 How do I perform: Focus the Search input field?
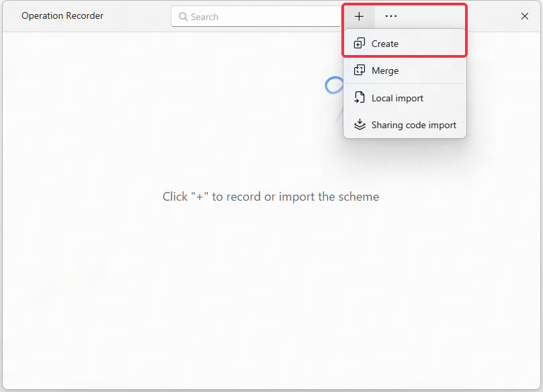[x=256, y=16]
